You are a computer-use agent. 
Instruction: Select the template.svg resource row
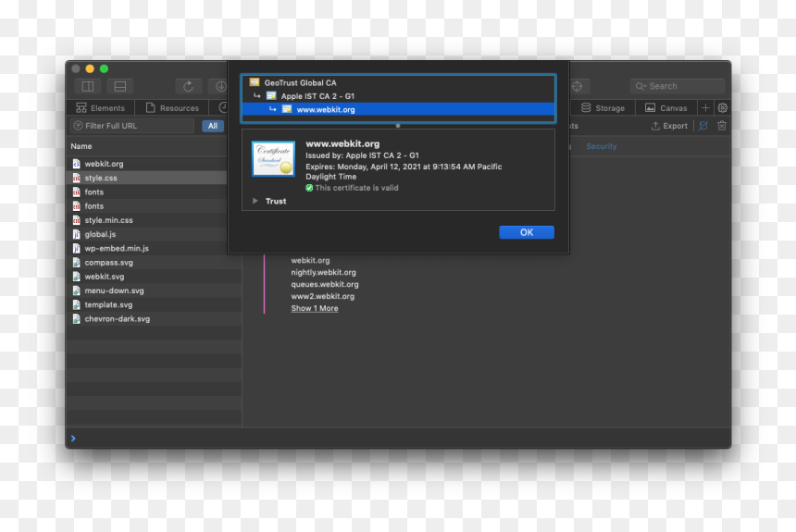click(x=154, y=304)
